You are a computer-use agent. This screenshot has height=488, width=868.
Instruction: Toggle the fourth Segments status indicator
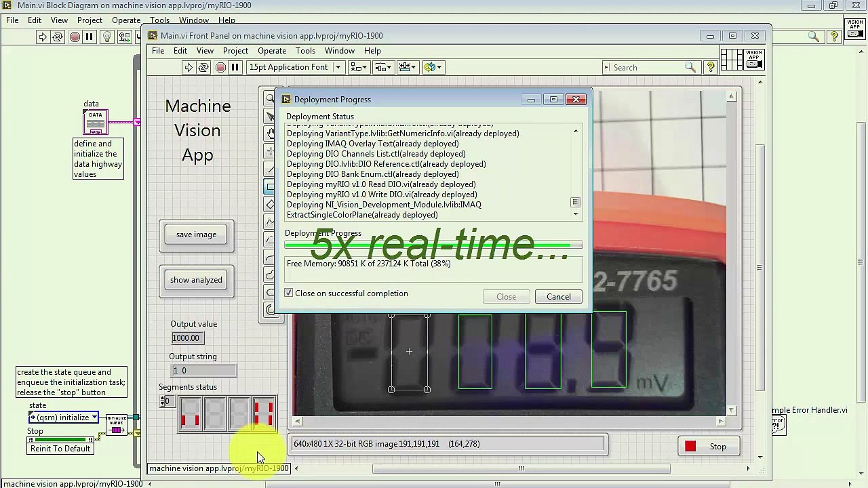click(263, 413)
